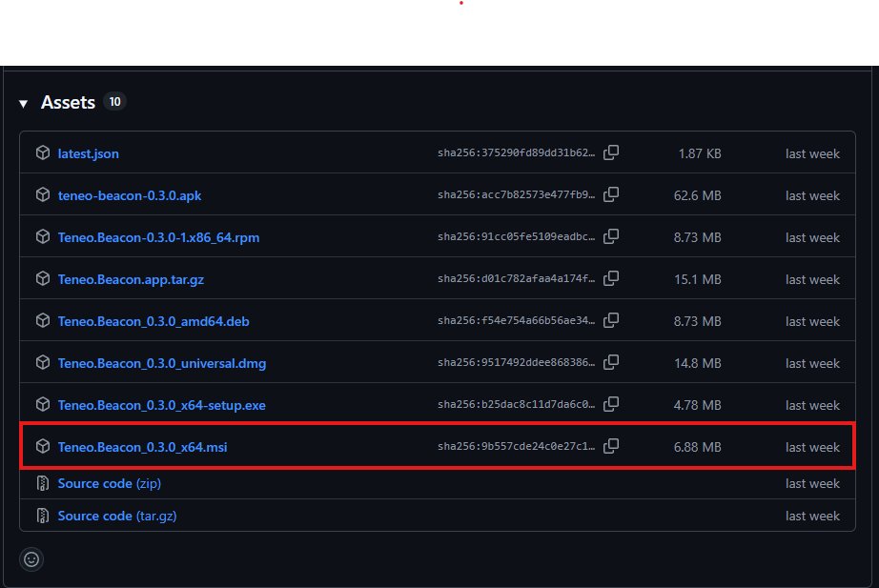Click hash text sha256:acc7b82573e477fb9…

coord(517,195)
